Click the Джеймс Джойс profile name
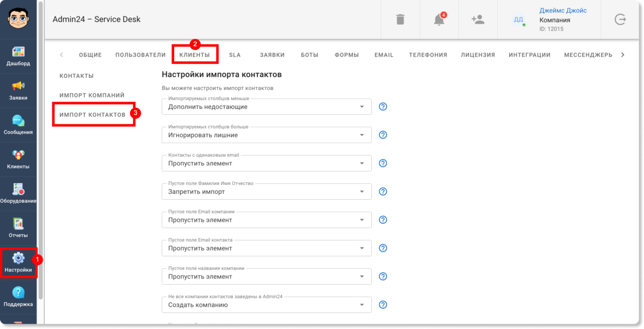 (x=562, y=11)
